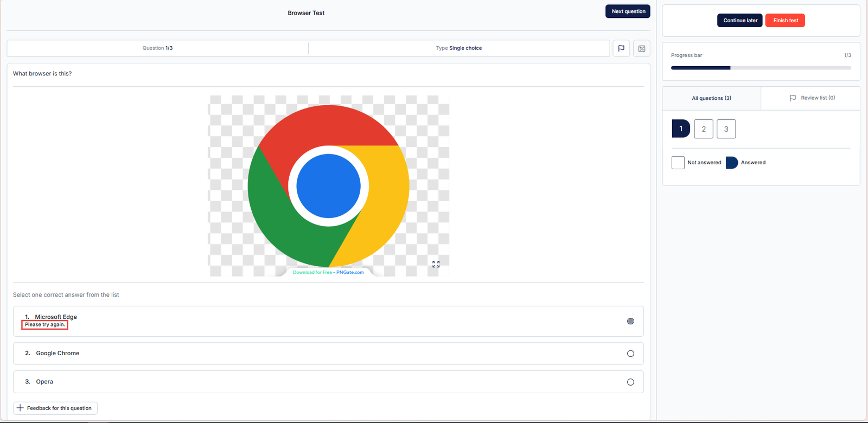The width and height of the screenshot is (868, 423).
Task: Open the PNGate.com download link
Action: coord(328,272)
